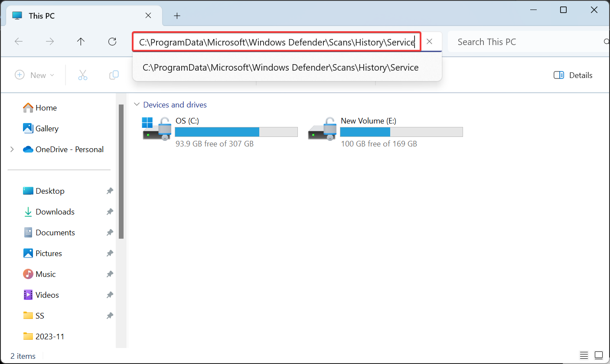Click the pin icon beside Documents
610x364 pixels.
(110, 232)
